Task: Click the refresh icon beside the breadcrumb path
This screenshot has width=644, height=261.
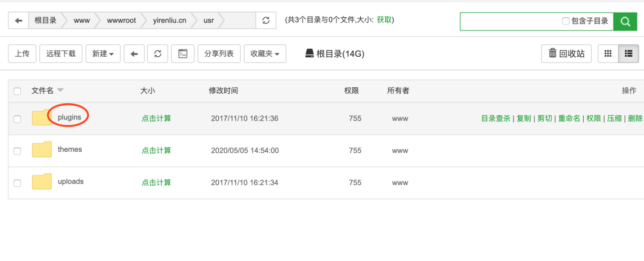Action: click(x=266, y=20)
